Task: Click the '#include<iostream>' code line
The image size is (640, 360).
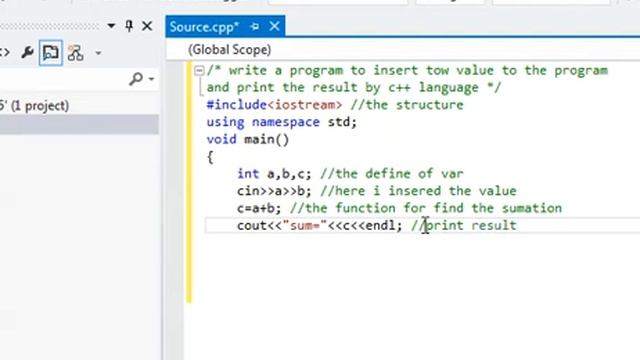Action: 274,105
